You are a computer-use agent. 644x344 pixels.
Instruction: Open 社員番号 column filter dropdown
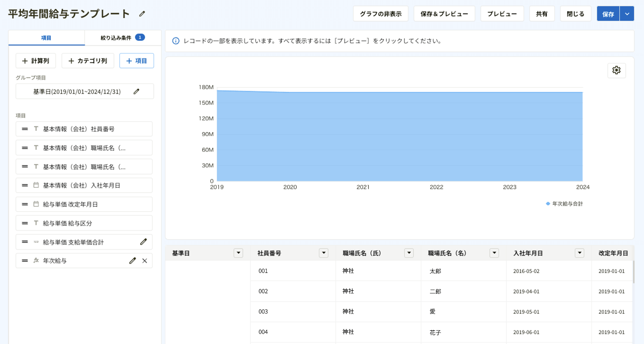pyautogui.click(x=324, y=253)
